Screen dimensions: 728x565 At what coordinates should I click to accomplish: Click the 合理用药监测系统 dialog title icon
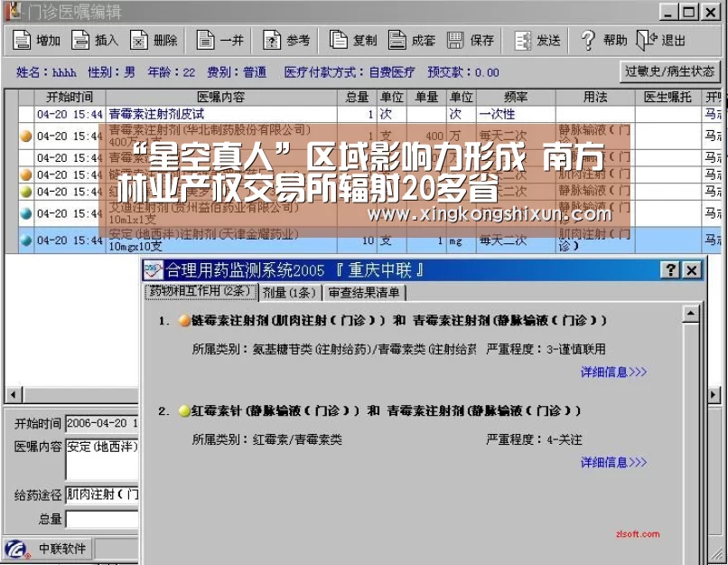(154, 269)
